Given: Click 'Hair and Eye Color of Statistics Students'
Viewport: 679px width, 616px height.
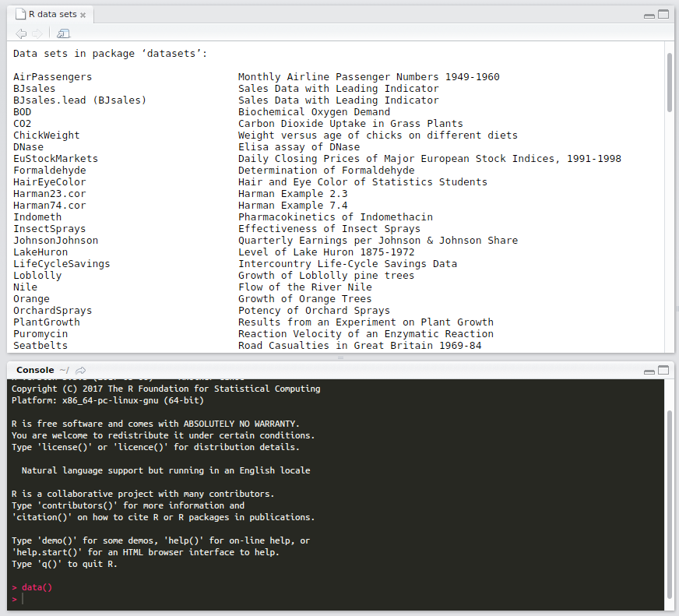Looking at the screenshot, I should click(362, 182).
